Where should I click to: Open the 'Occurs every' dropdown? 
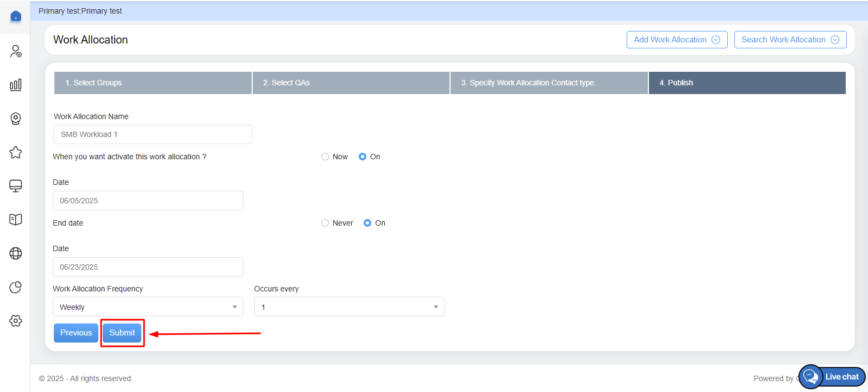coord(349,307)
